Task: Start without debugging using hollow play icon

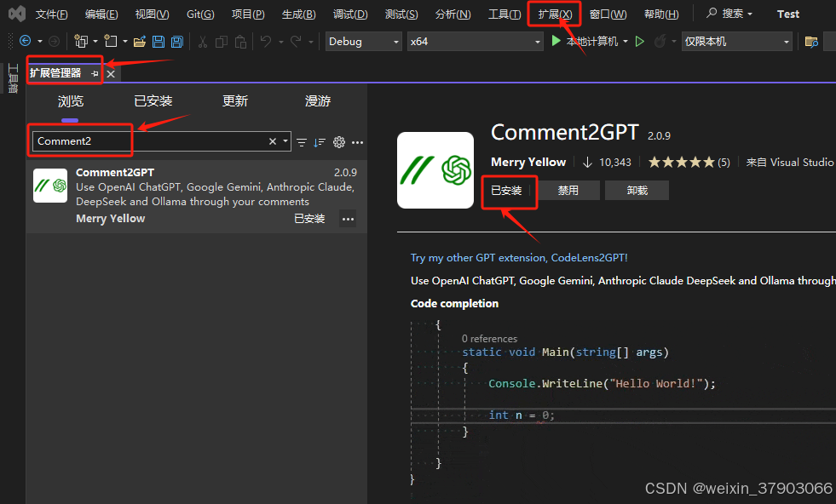Action: (640, 41)
